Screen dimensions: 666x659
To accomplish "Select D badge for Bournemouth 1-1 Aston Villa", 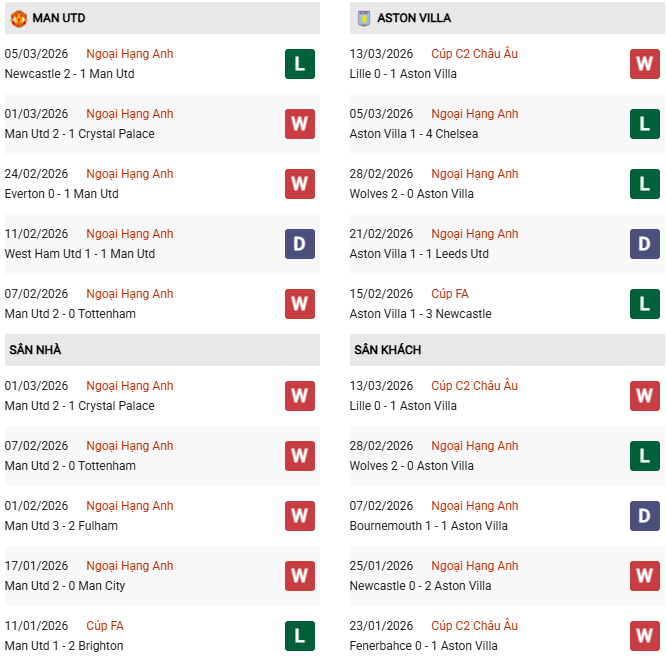I will pyautogui.click(x=644, y=516).
